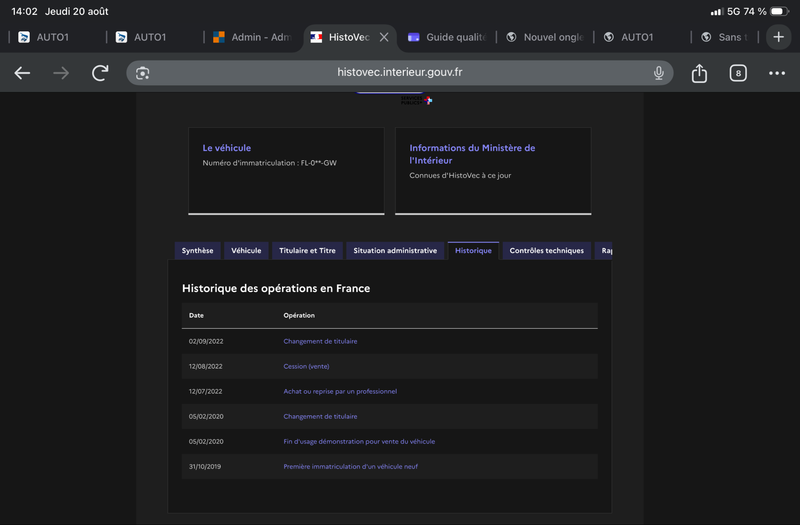Image resolution: width=800 pixels, height=525 pixels.
Task: Click Changement de titulaire dated 05/02/2020
Action: tap(320, 416)
